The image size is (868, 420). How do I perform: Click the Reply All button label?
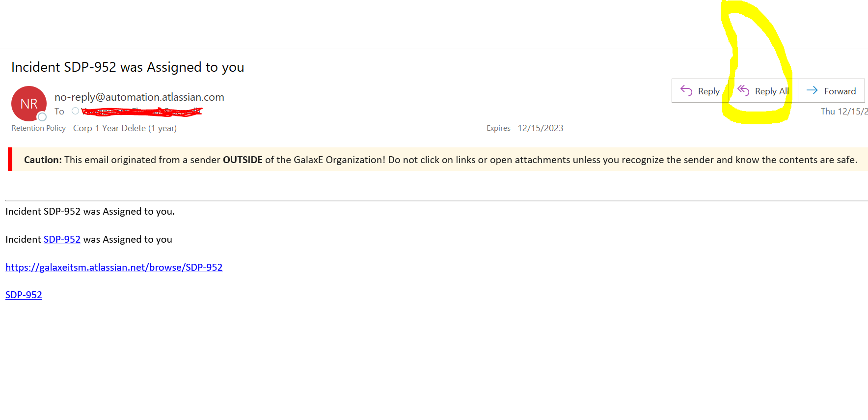[x=772, y=91]
